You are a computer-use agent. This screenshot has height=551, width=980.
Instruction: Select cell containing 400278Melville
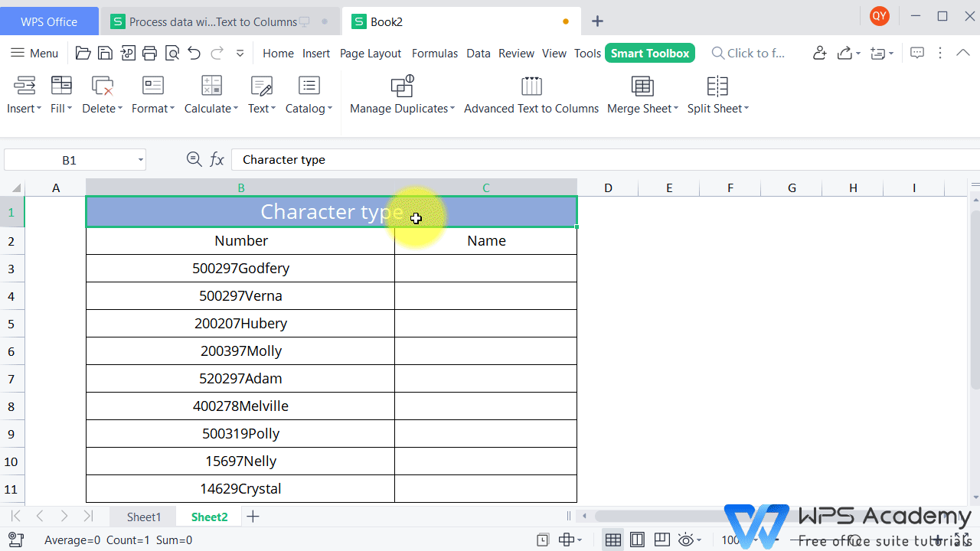[x=240, y=406]
